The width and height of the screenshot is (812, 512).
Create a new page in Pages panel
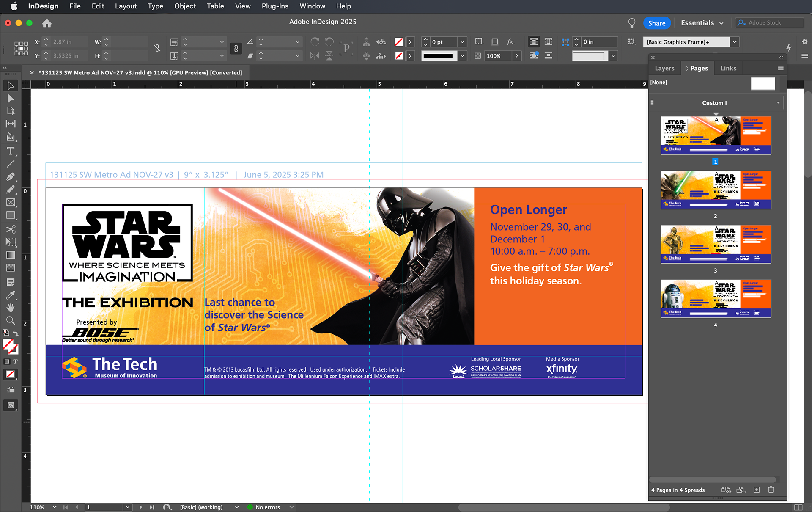click(x=757, y=490)
